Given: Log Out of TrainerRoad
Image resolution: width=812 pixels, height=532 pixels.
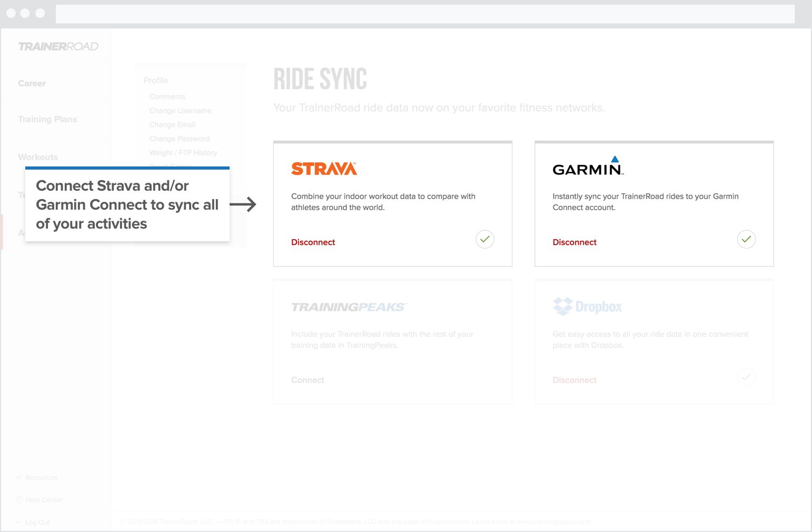Looking at the screenshot, I should [33, 523].
